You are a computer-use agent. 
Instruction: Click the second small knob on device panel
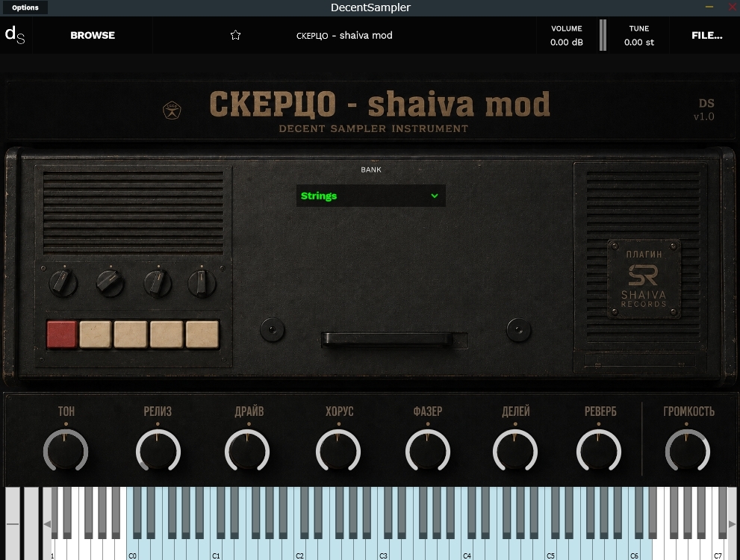tap(110, 282)
